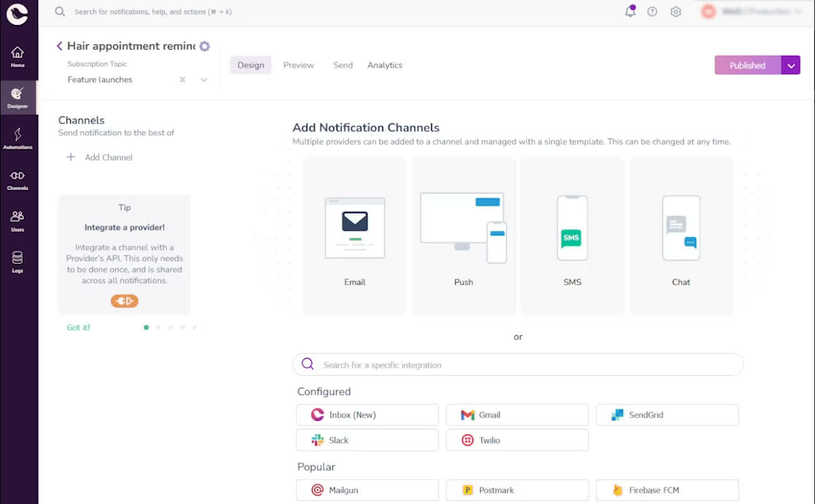Select the Chat channel card
Image resolution: width=815 pixels, height=504 pixels.
tap(681, 236)
